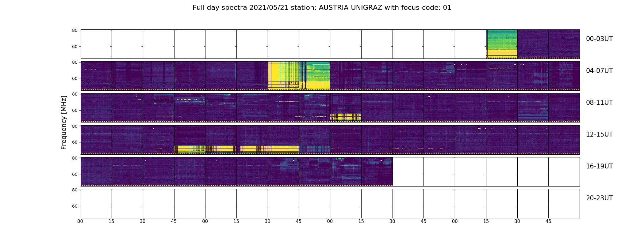The image size is (644, 245).
Task: Open the solid yellow saturated panel in the 04-07UT row
Action: 283,76
